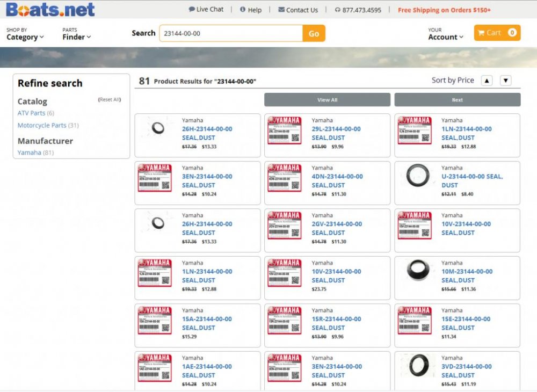Screen dimensions: 537x392
Task: Open Contact Us envelope link
Action: tap(298, 10)
